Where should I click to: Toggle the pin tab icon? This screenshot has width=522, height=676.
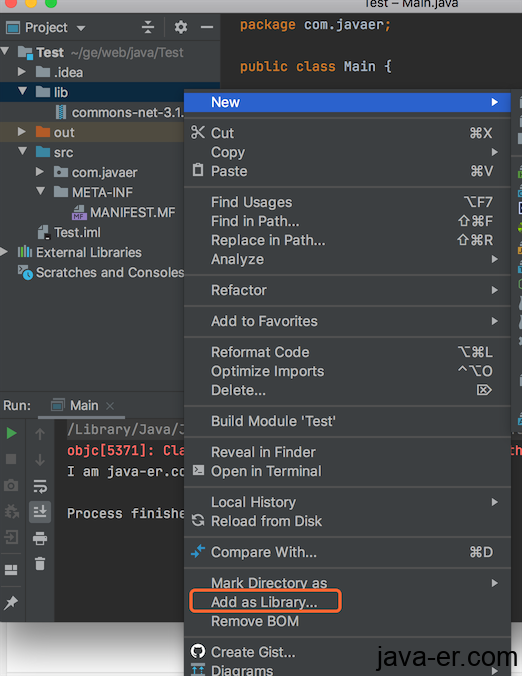(x=11, y=602)
